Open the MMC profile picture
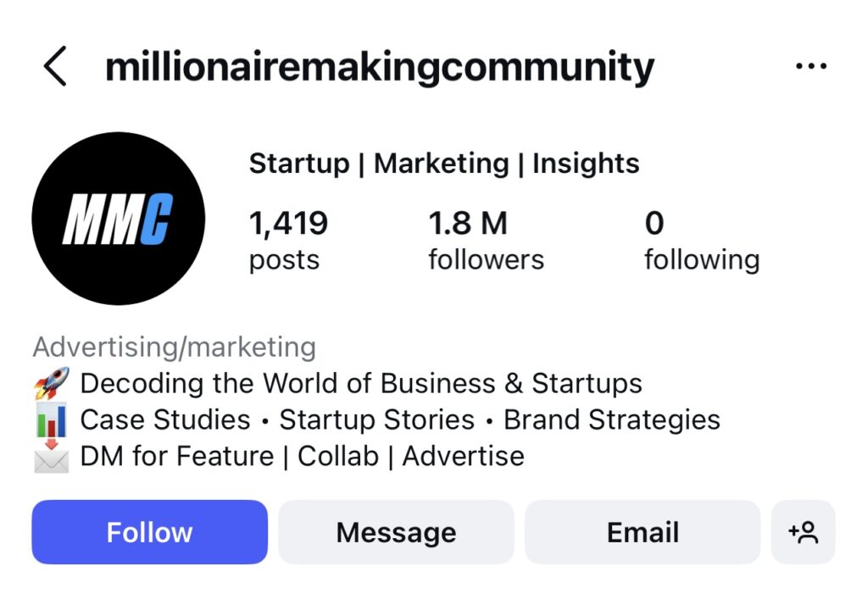868x594 pixels. (119, 218)
